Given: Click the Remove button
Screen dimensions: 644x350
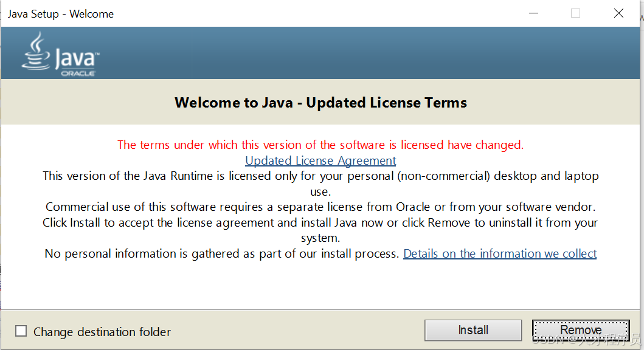Looking at the screenshot, I should (581, 331).
